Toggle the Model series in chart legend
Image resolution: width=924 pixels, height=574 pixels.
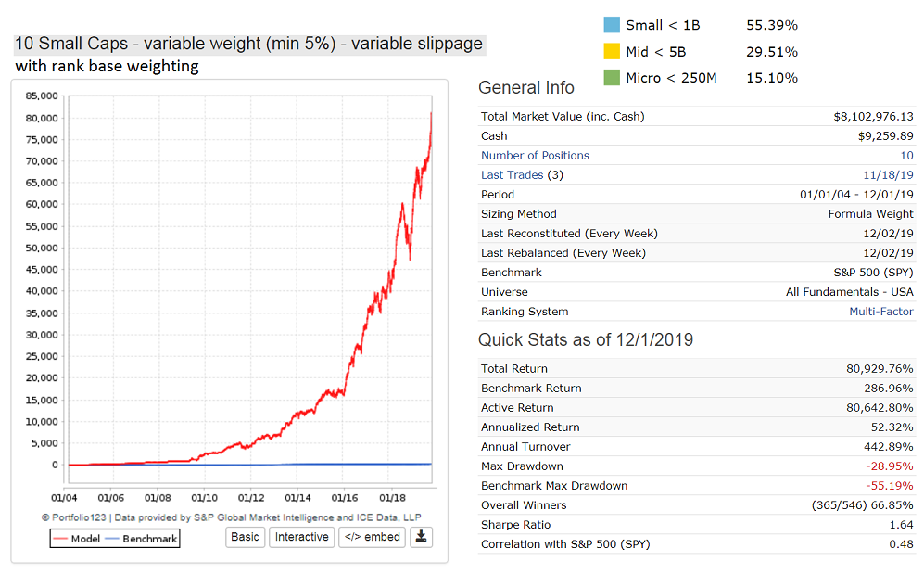click(77, 539)
